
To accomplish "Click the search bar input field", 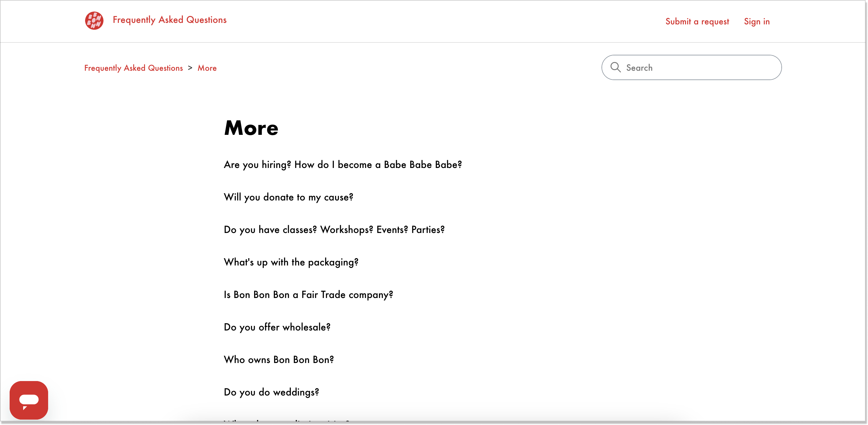I will 691,67.
